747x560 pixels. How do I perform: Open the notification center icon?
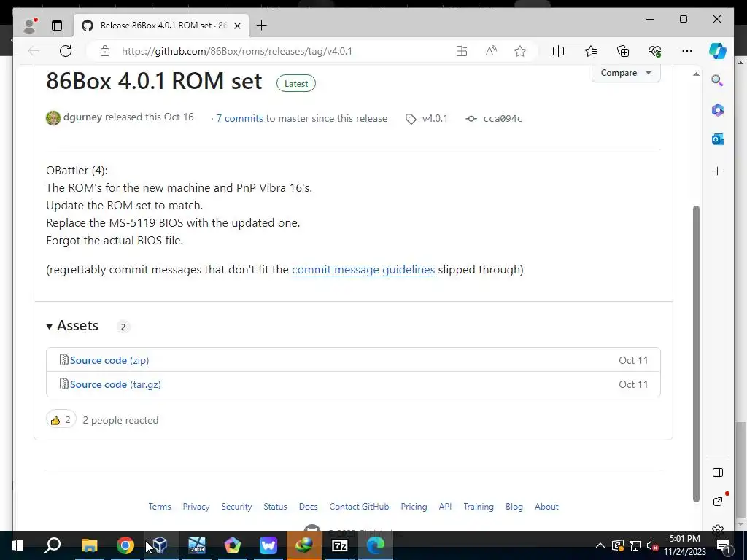pos(724,545)
